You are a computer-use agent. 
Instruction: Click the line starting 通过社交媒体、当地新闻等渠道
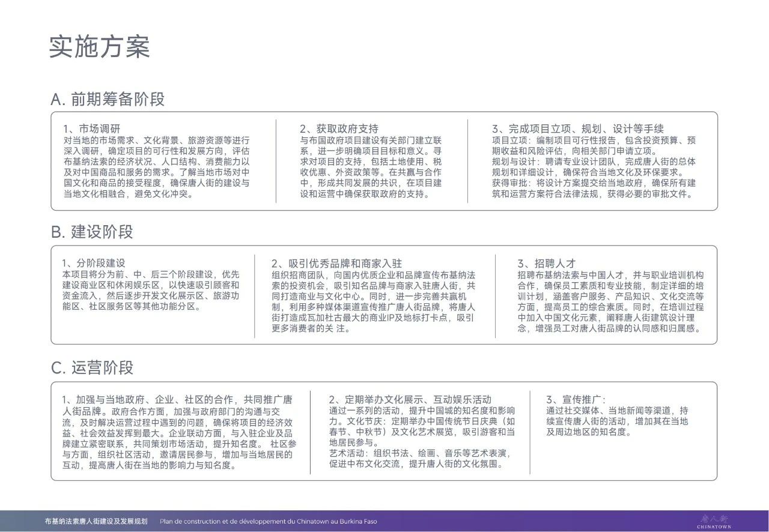pyautogui.click(x=617, y=411)
